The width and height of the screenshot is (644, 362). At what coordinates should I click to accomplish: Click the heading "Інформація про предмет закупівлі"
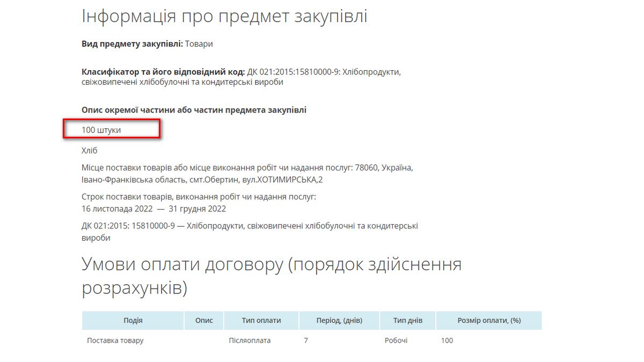[224, 16]
